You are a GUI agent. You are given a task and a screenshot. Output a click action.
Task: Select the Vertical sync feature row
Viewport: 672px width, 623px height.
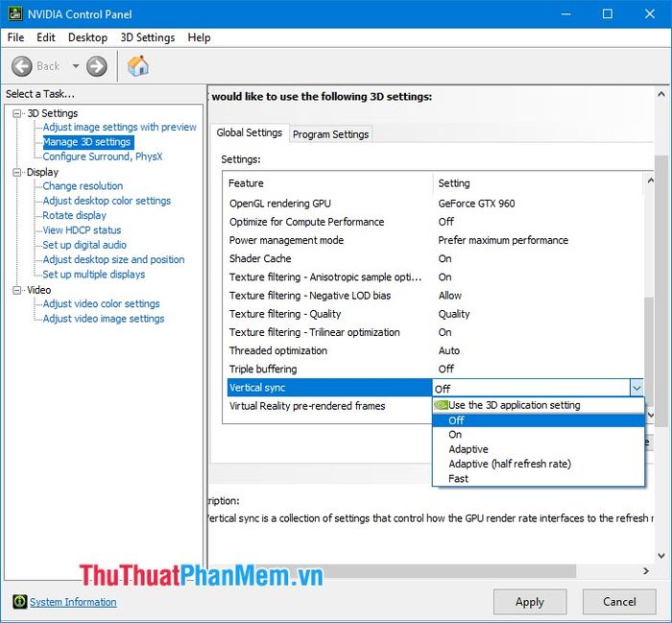pos(329,388)
